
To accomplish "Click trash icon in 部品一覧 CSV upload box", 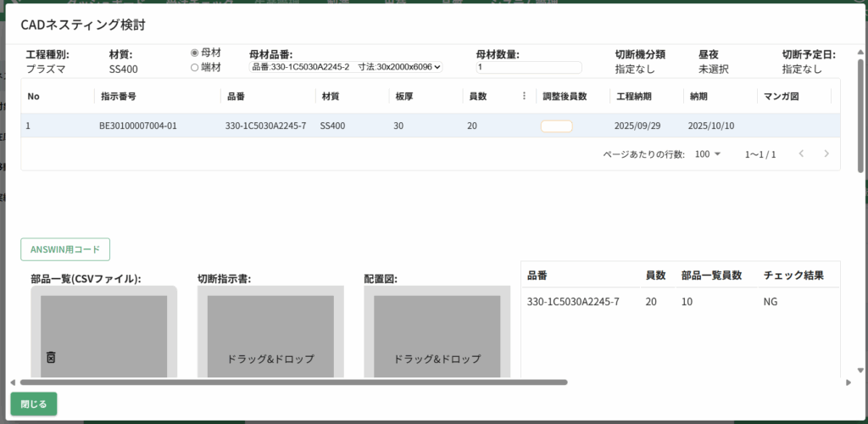I will coord(50,358).
